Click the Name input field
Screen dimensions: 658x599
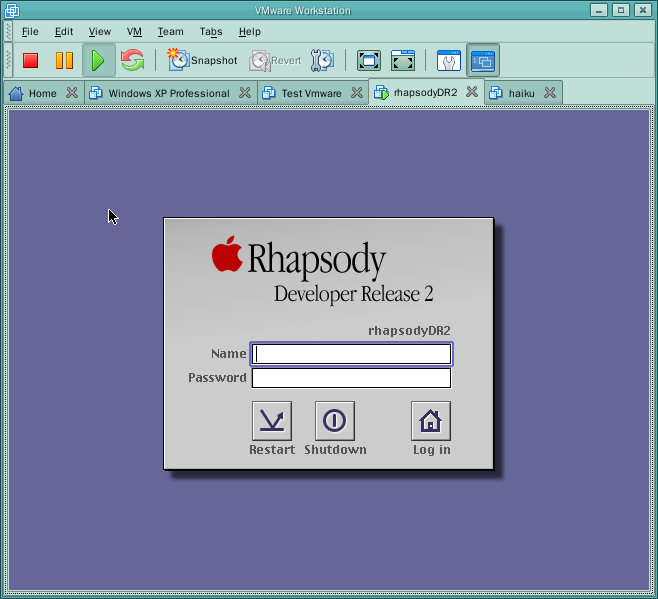(x=351, y=354)
